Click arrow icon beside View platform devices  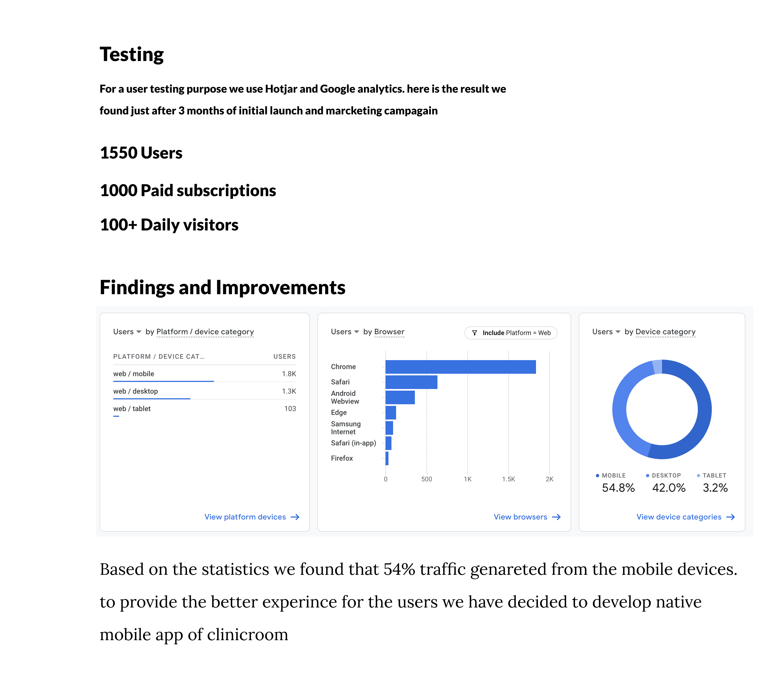click(x=295, y=517)
